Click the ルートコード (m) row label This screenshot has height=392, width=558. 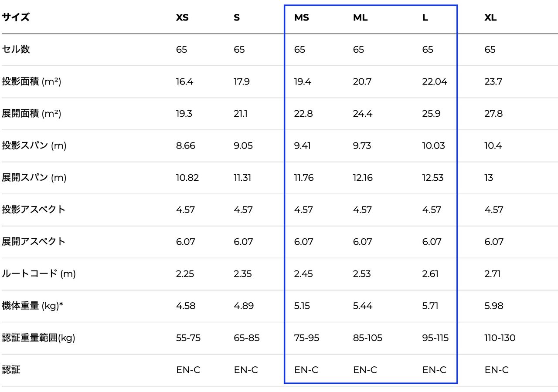coord(39,274)
